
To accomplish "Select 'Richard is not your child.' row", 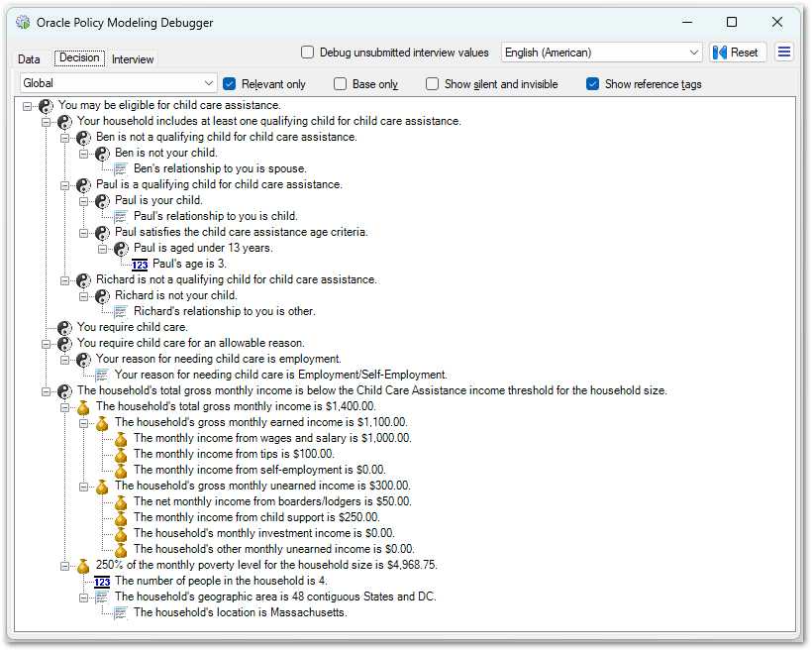I will (x=176, y=296).
